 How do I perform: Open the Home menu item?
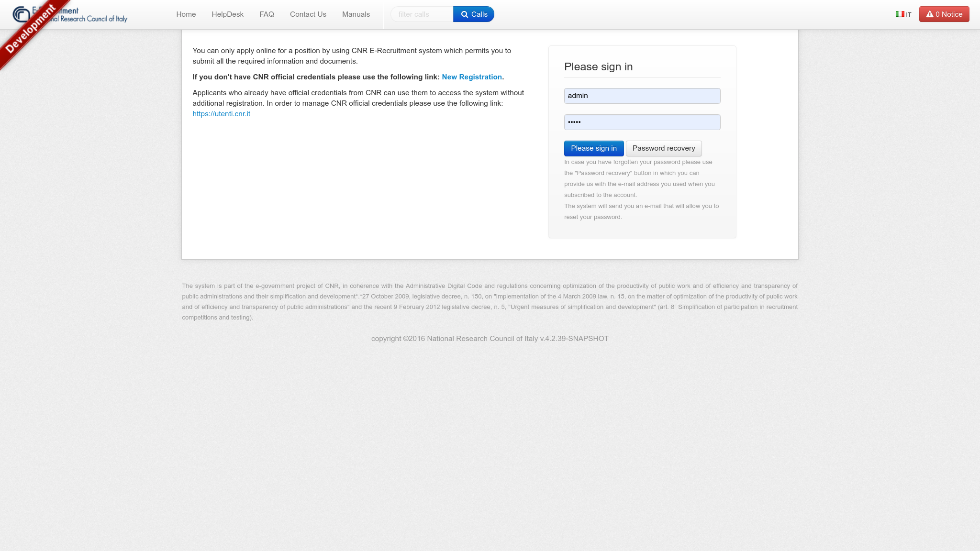pyautogui.click(x=186, y=14)
